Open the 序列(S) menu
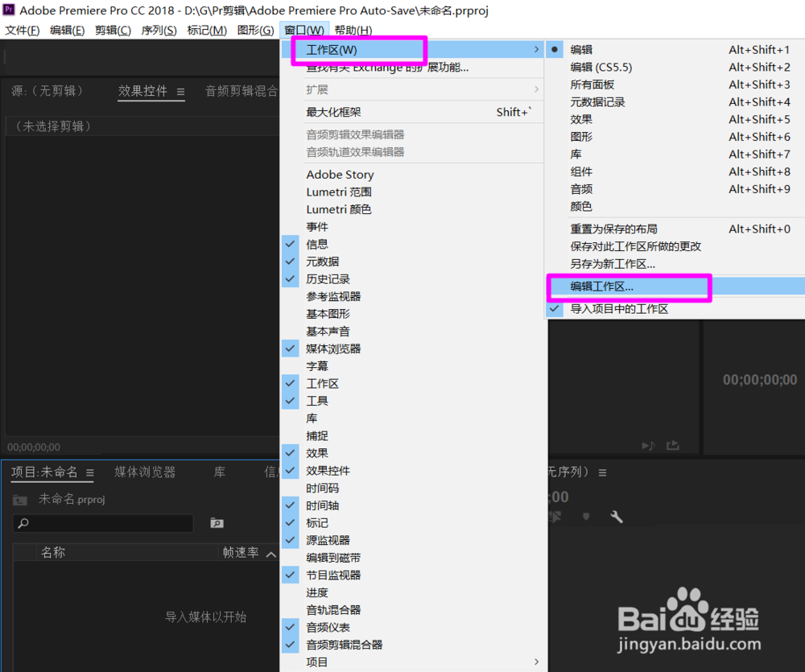Viewport: 805px width, 672px height. click(x=159, y=31)
